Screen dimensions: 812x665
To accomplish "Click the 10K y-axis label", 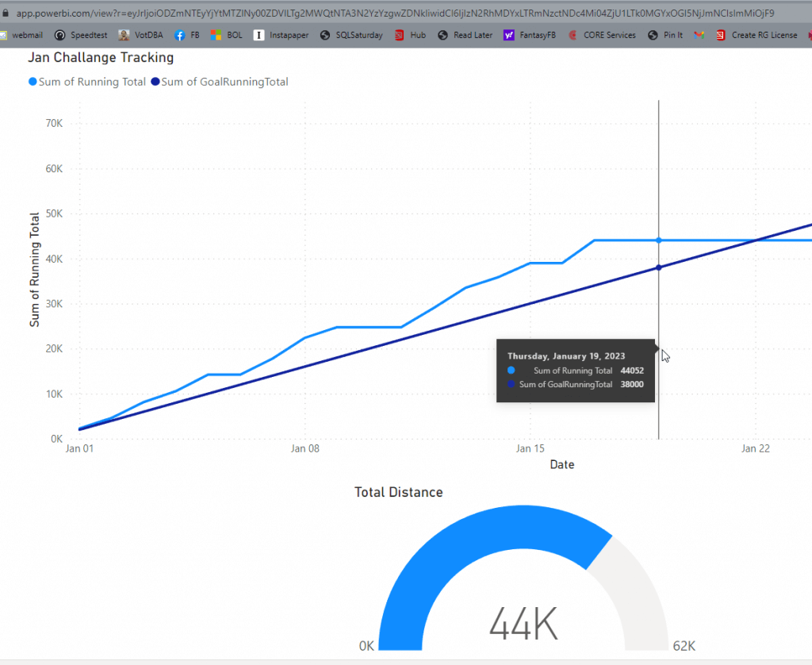I will 55,394.
